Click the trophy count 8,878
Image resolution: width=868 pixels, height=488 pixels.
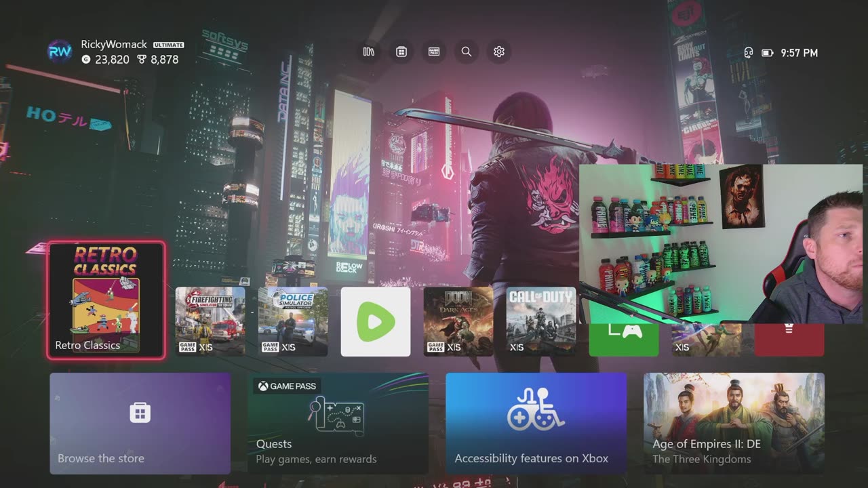pyautogui.click(x=165, y=60)
